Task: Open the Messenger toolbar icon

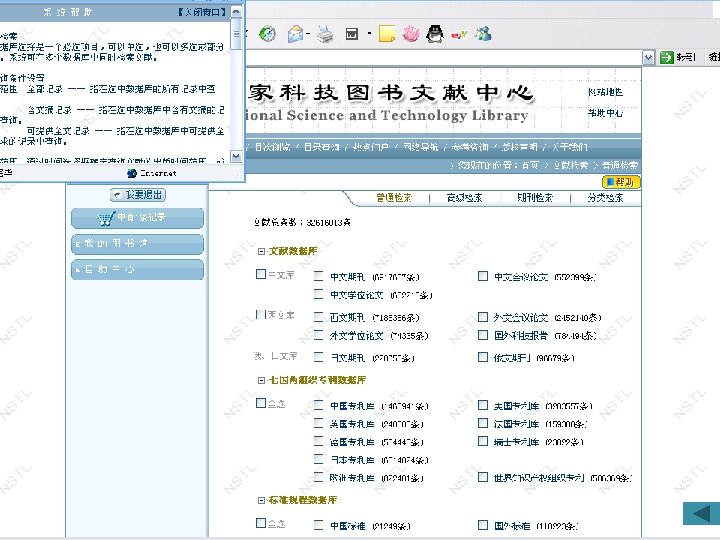Action: point(483,34)
